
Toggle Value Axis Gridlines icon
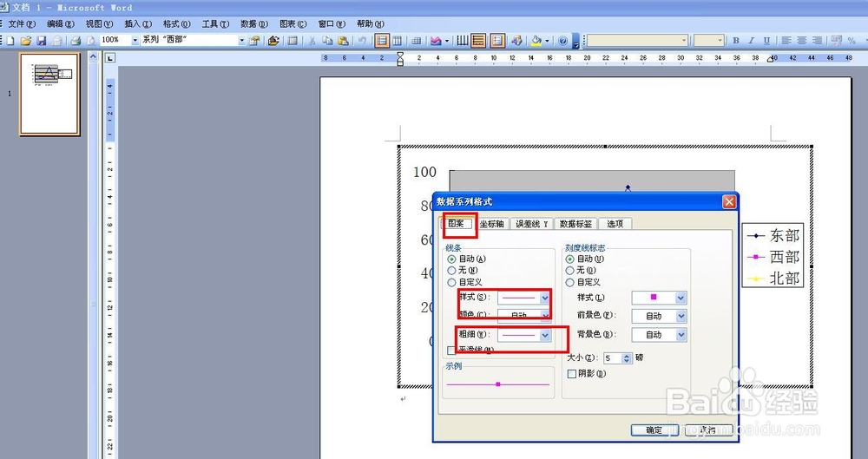pos(478,41)
